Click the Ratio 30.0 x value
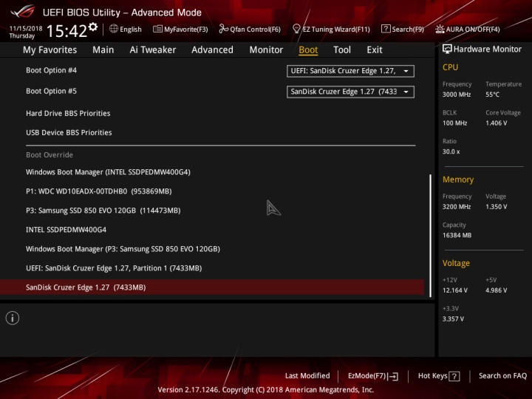 (x=451, y=151)
